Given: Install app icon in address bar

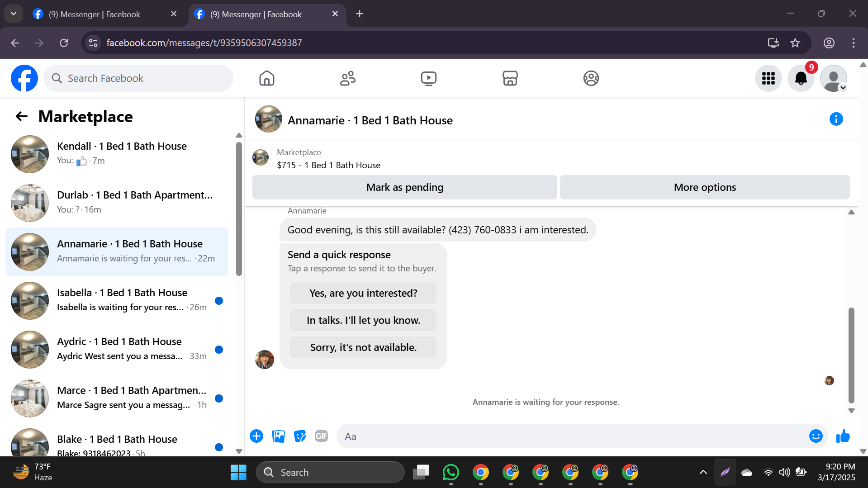Looking at the screenshot, I should [773, 43].
